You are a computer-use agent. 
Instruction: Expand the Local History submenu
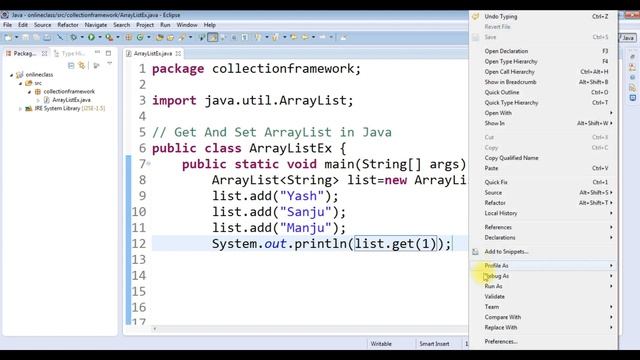tap(544, 213)
